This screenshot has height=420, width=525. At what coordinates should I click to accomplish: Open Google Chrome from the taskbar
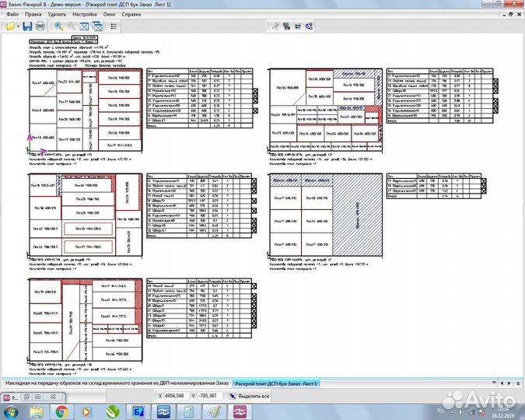[61, 411]
